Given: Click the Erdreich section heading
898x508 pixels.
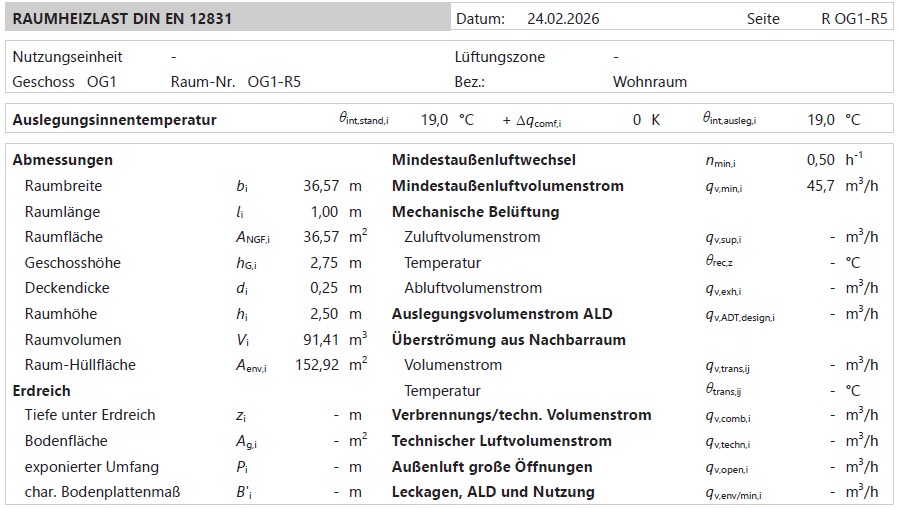Looking at the screenshot, I should [41, 391].
